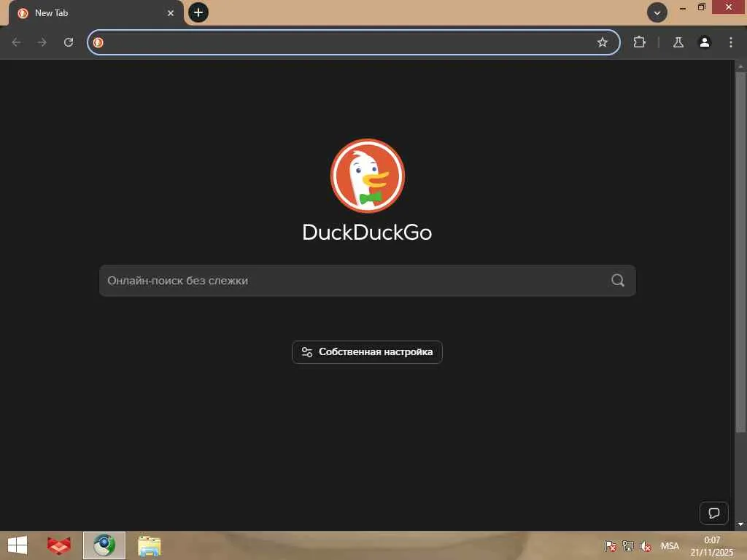This screenshot has width=747, height=560.
Task: Click the DuckDuckGo search input field
Action: (368, 281)
